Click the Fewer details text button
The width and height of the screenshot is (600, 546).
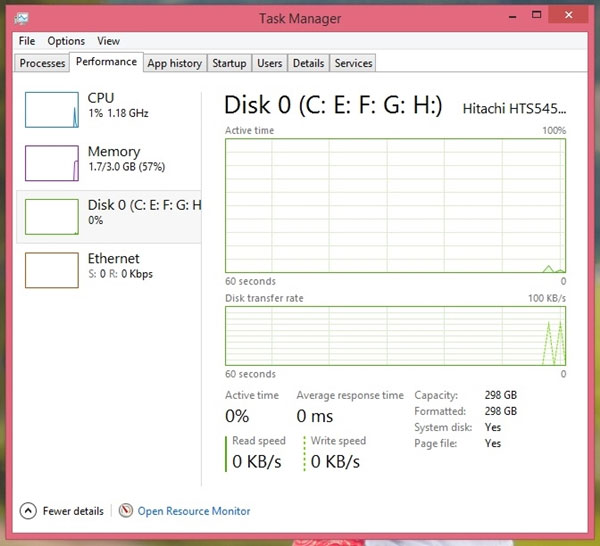coord(73,511)
